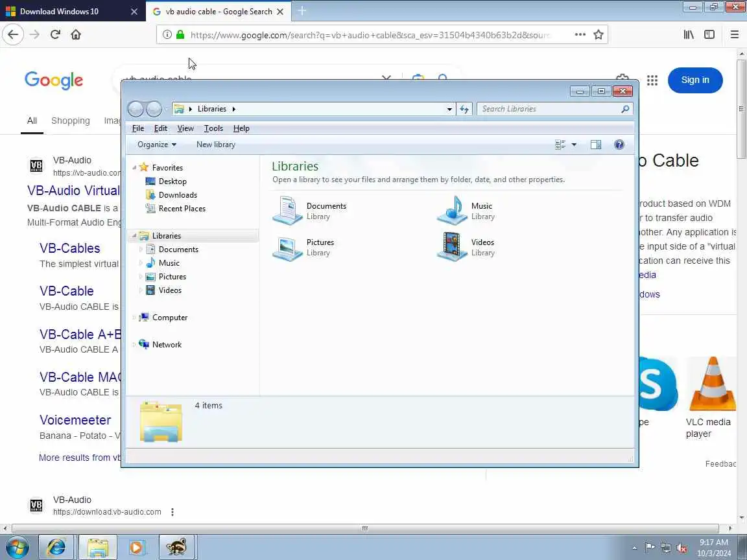Open the Music library icon

click(452, 211)
